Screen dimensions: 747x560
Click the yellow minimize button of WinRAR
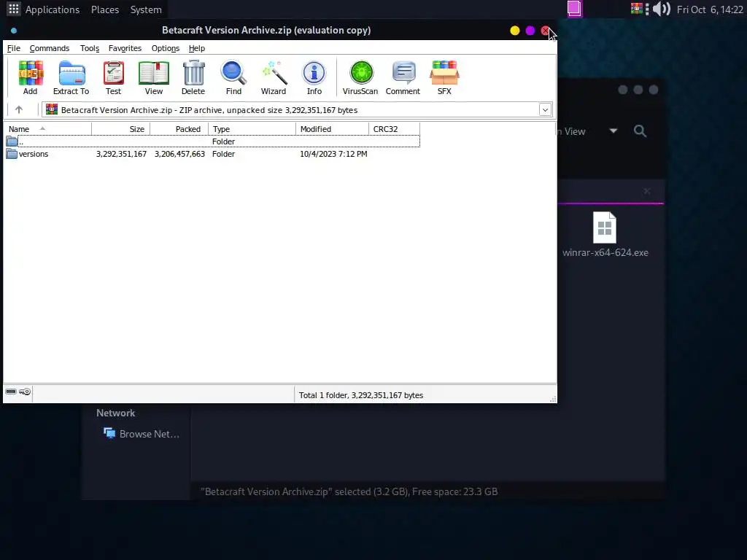(515, 31)
